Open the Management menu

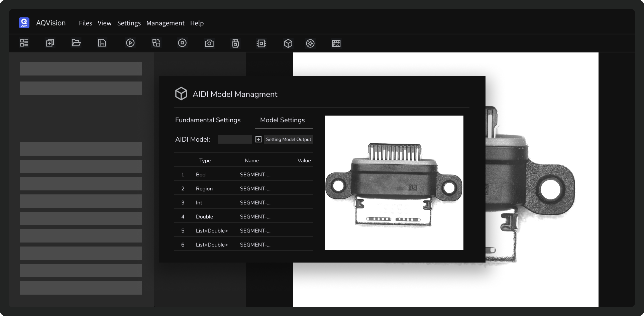165,23
